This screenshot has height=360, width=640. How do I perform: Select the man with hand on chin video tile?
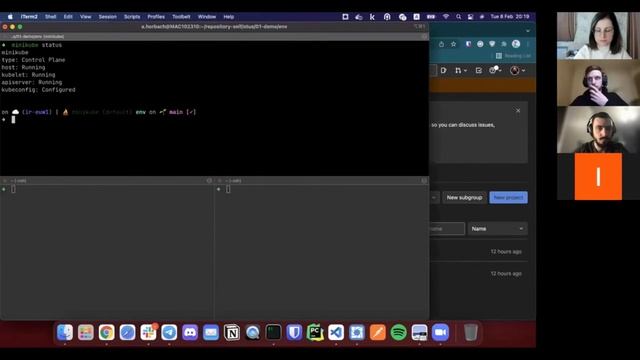pyautogui.click(x=598, y=83)
